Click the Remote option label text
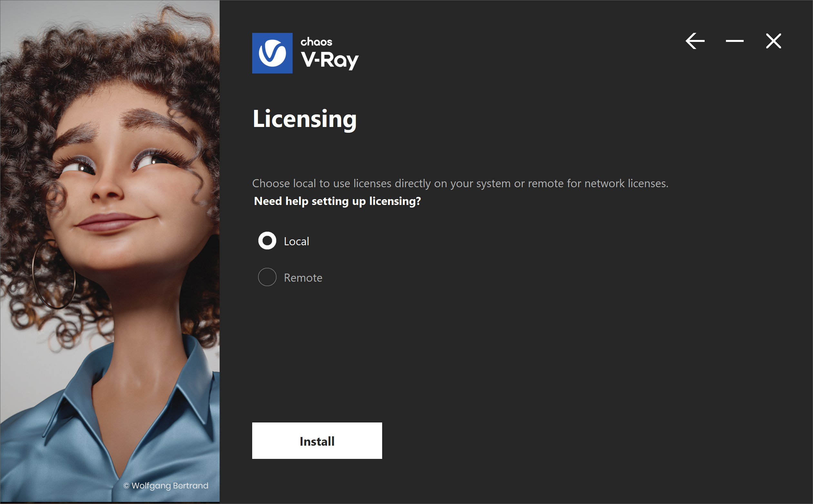Screen dimensions: 813x504 click(303, 278)
